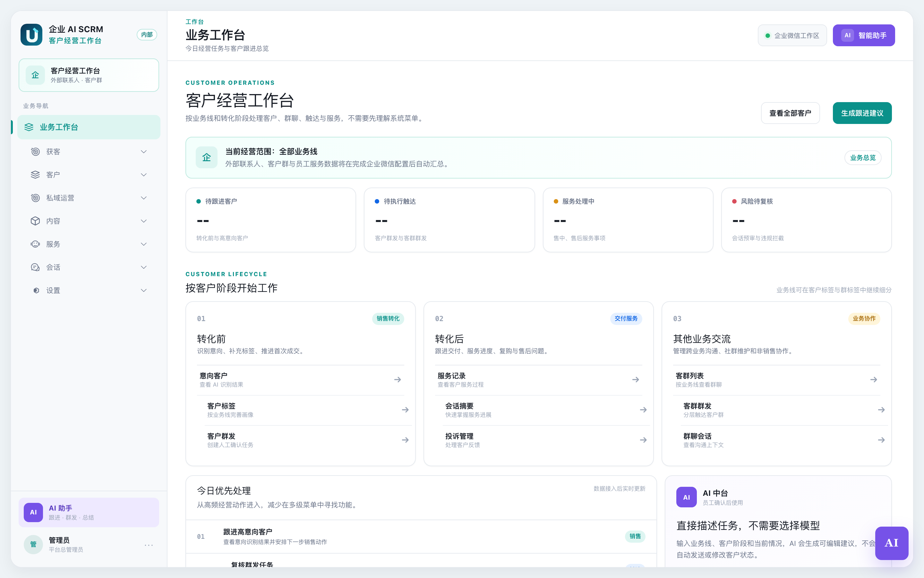The width and height of the screenshot is (924, 578).
Task: Click the arrow on 意向客户 row
Action: tap(398, 380)
